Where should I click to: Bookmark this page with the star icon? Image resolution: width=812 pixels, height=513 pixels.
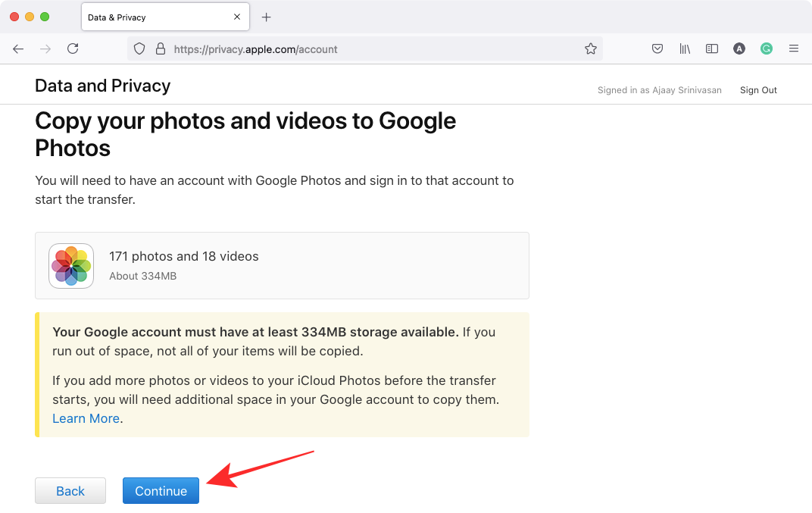590,48
